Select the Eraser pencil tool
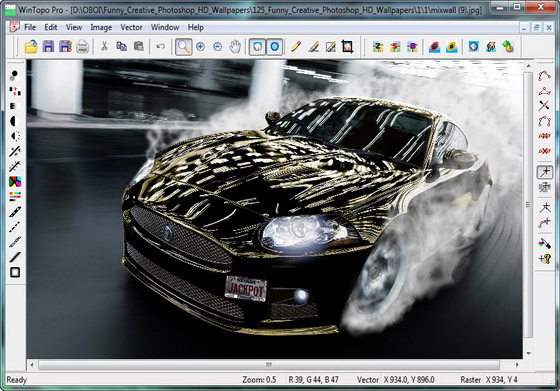The width and height of the screenshot is (560, 391). 313,47
